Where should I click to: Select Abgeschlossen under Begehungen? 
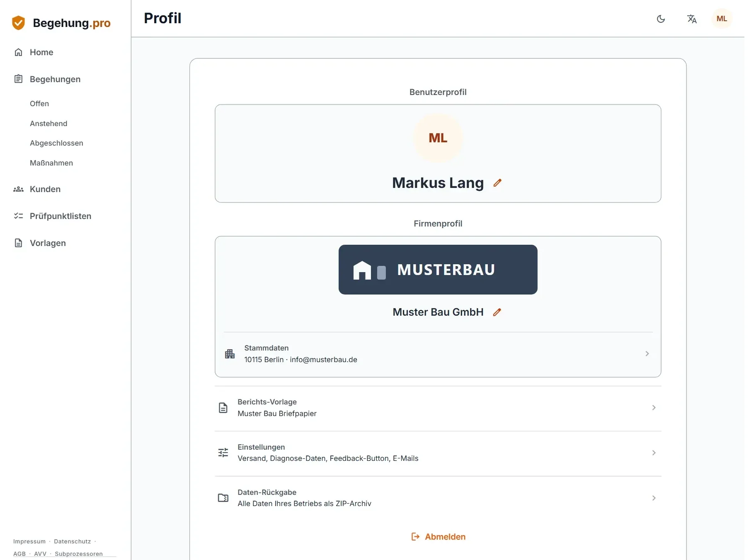pyautogui.click(x=56, y=143)
